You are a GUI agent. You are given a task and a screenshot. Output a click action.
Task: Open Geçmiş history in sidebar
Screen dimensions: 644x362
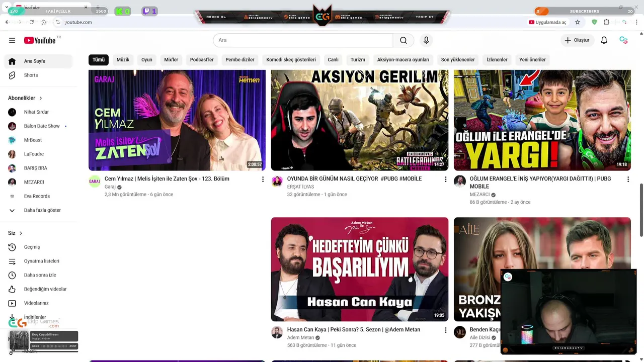pyautogui.click(x=39, y=247)
